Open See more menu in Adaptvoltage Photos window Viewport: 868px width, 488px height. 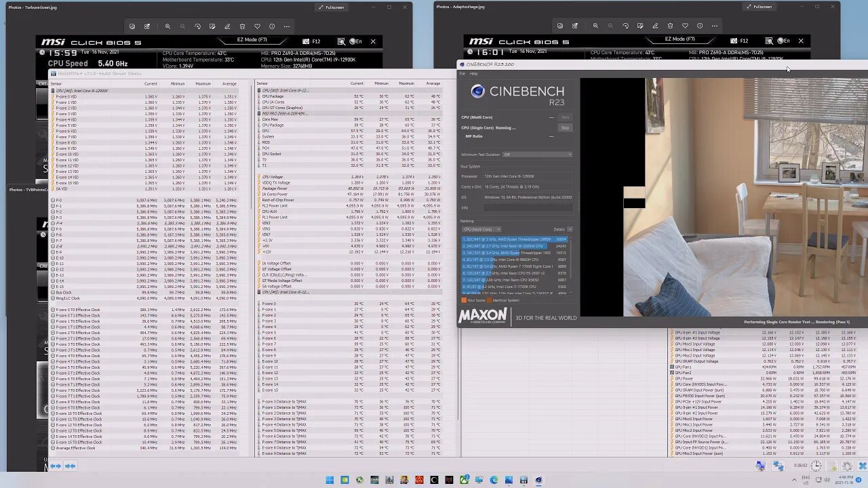click(x=715, y=26)
